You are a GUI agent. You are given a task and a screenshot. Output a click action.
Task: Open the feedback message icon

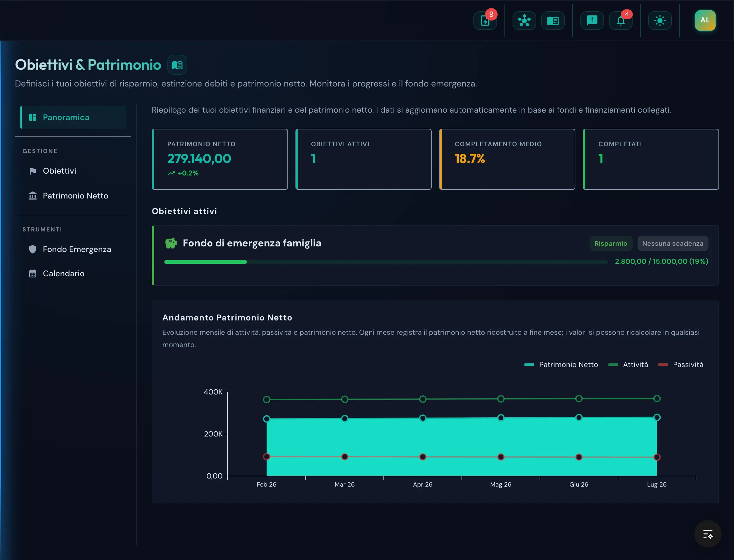coord(592,21)
